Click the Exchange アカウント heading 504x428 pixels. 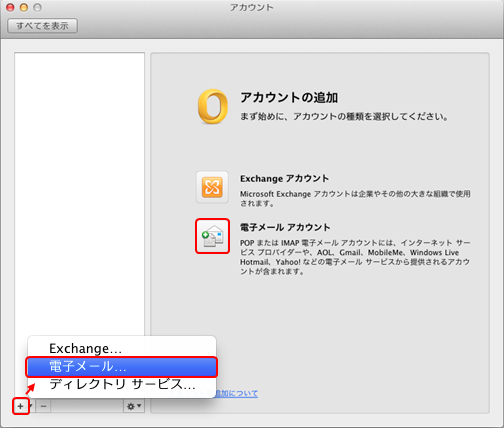point(284,179)
